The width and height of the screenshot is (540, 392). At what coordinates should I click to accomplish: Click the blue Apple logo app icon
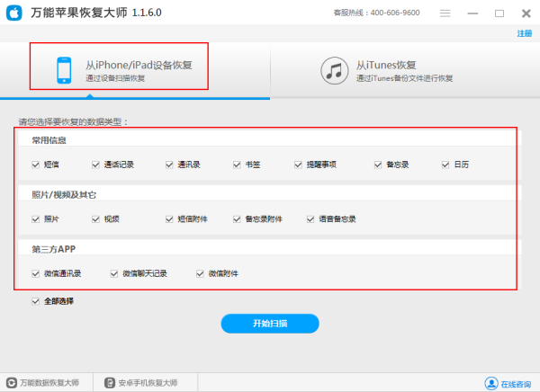click(x=14, y=13)
